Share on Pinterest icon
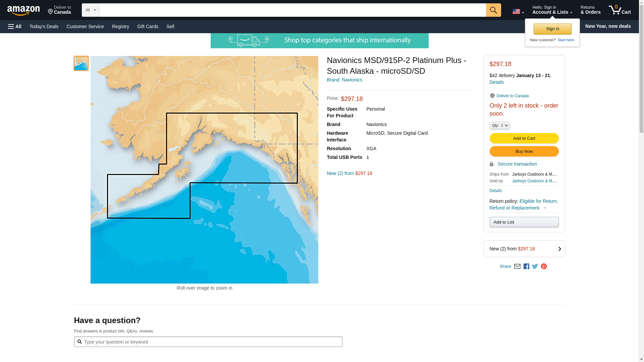Screen dimensions: 644x362 pos(544,266)
